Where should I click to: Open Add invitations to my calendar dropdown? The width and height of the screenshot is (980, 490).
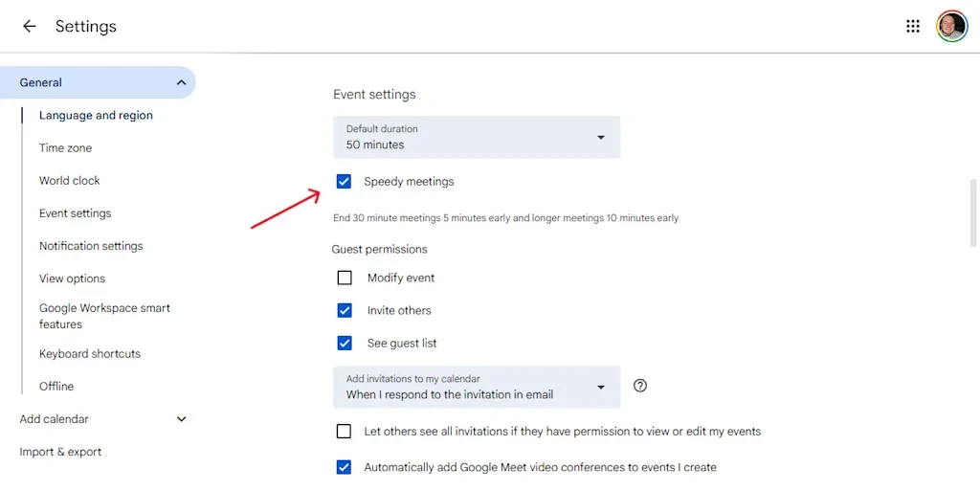click(x=476, y=387)
